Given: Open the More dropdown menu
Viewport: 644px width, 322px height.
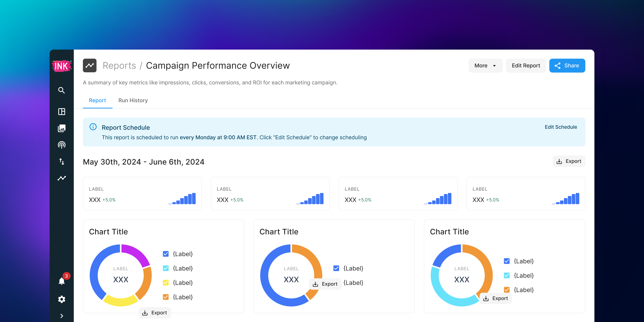Looking at the screenshot, I should point(485,65).
